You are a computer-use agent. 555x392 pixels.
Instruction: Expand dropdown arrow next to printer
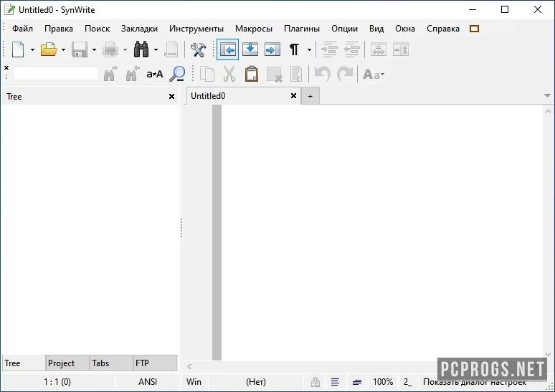(125, 50)
